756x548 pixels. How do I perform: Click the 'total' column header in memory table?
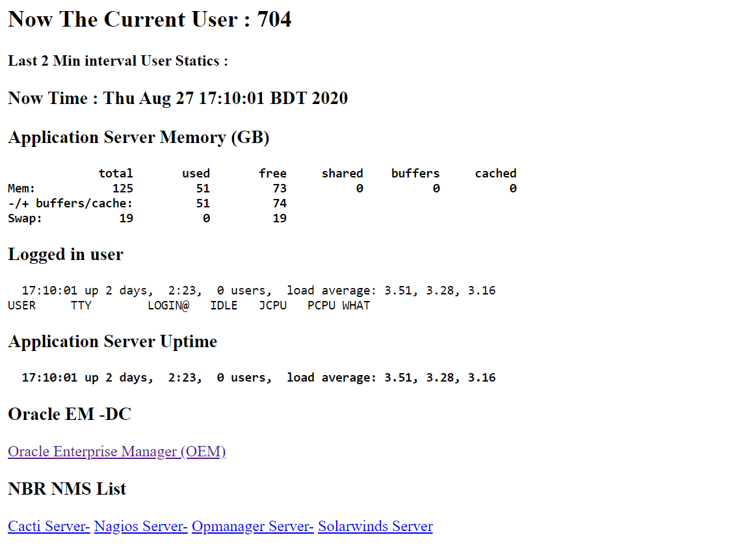point(116,173)
